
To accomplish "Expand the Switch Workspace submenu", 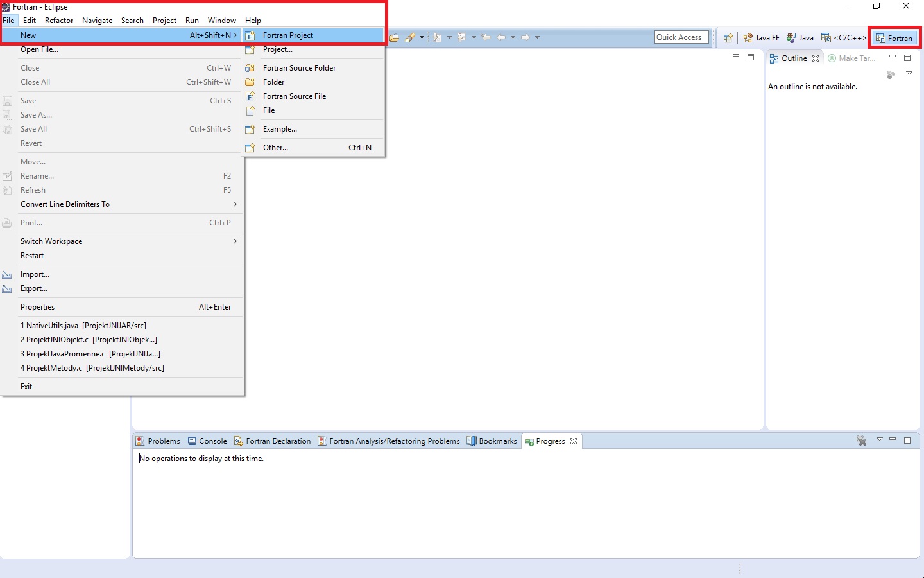I will point(122,241).
